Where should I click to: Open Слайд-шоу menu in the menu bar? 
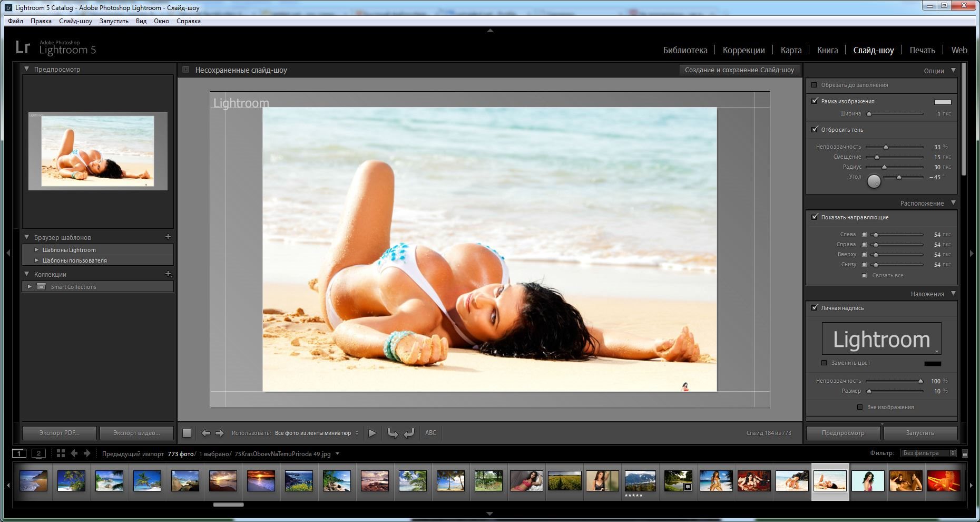[75, 21]
